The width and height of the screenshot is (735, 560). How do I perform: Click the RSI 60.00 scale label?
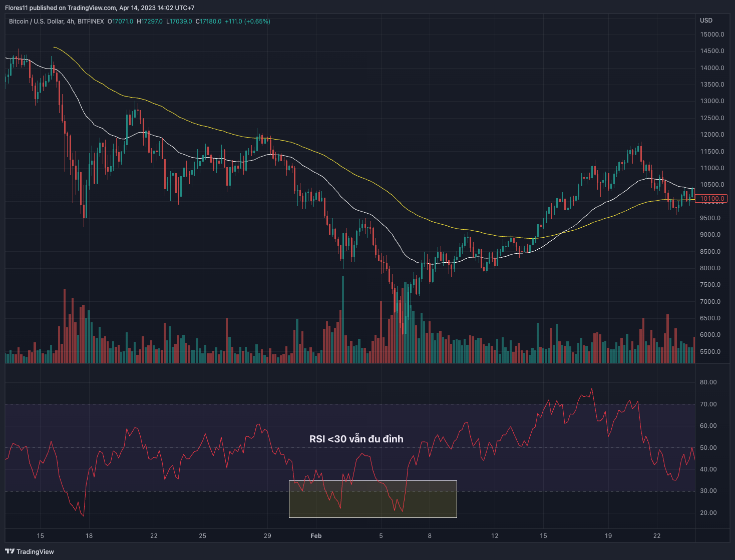(x=708, y=426)
